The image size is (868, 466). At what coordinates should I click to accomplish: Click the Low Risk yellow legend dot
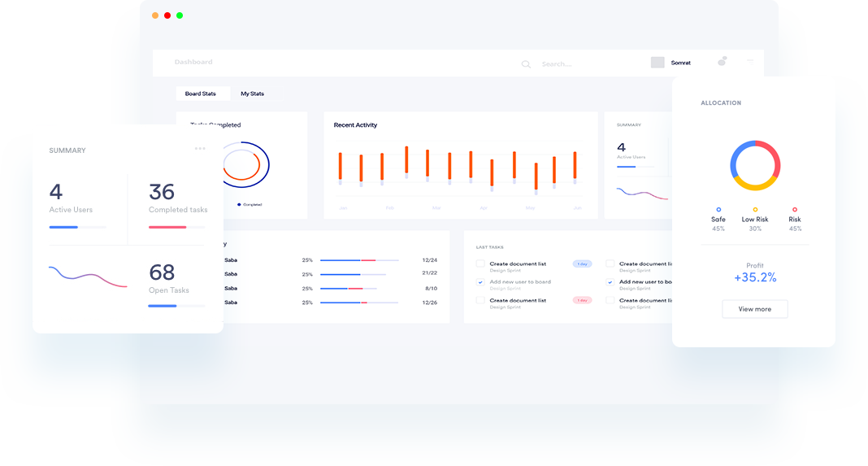click(755, 210)
